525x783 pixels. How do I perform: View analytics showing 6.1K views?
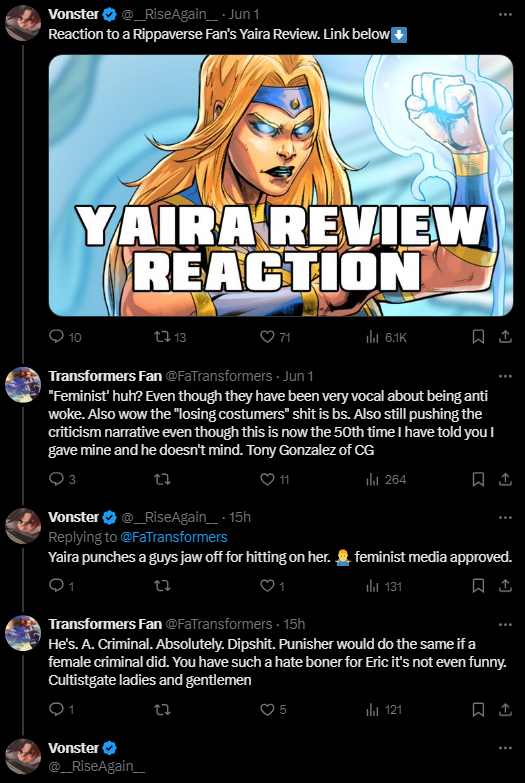pos(387,338)
